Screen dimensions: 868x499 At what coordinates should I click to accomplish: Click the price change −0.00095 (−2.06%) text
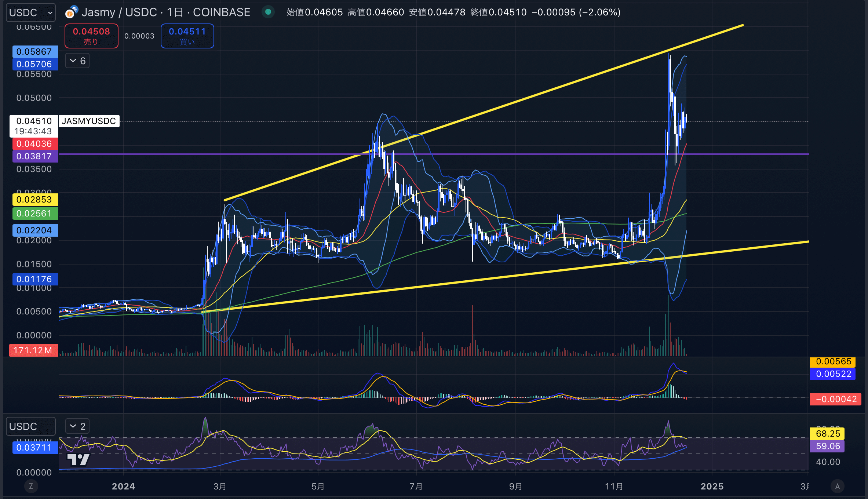pyautogui.click(x=576, y=12)
